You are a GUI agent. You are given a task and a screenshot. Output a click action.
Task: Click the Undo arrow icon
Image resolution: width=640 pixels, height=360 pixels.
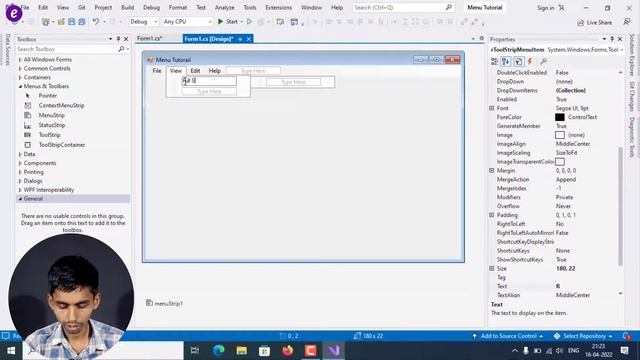(96, 22)
